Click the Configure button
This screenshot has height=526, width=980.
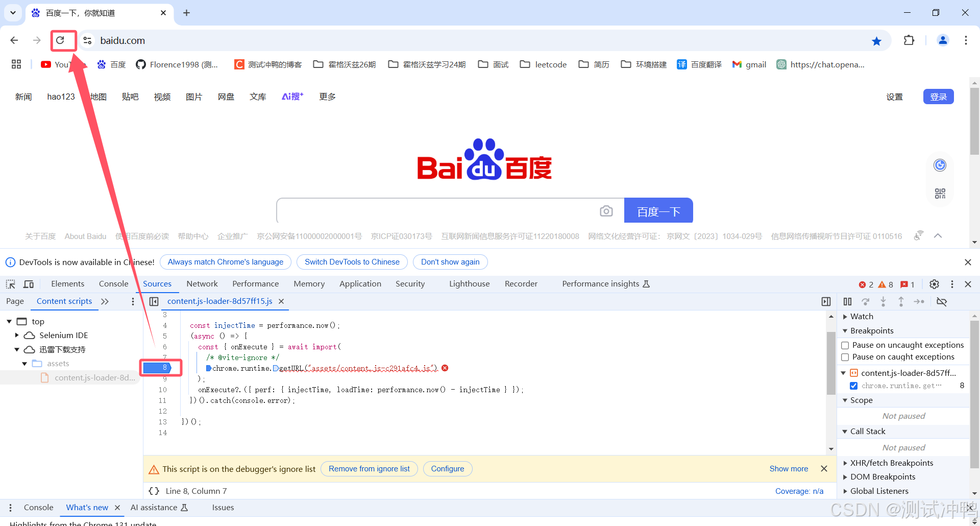pos(448,469)
